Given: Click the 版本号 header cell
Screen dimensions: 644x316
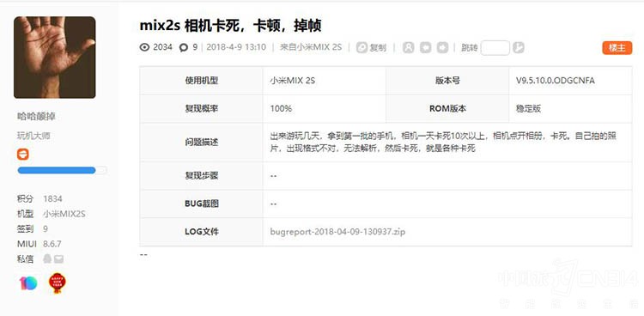Looking at the screenshot, I should pos(447,81).
